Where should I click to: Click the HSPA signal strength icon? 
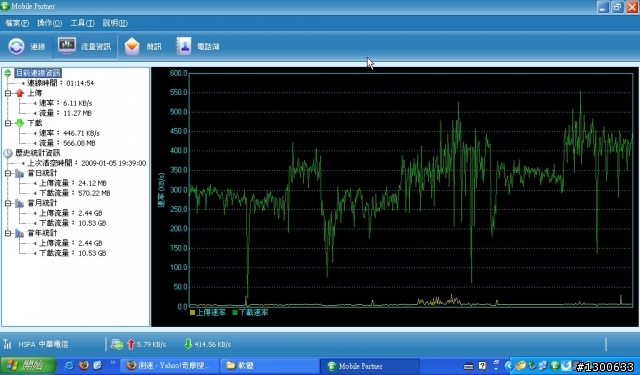tap(7, 344)
